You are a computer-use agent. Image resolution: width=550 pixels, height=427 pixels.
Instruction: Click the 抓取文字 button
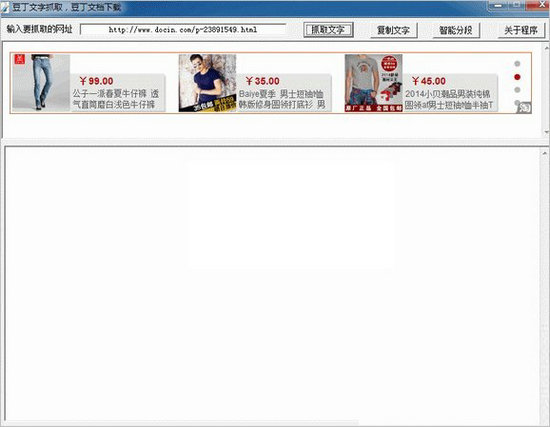(x=328, y=30)
